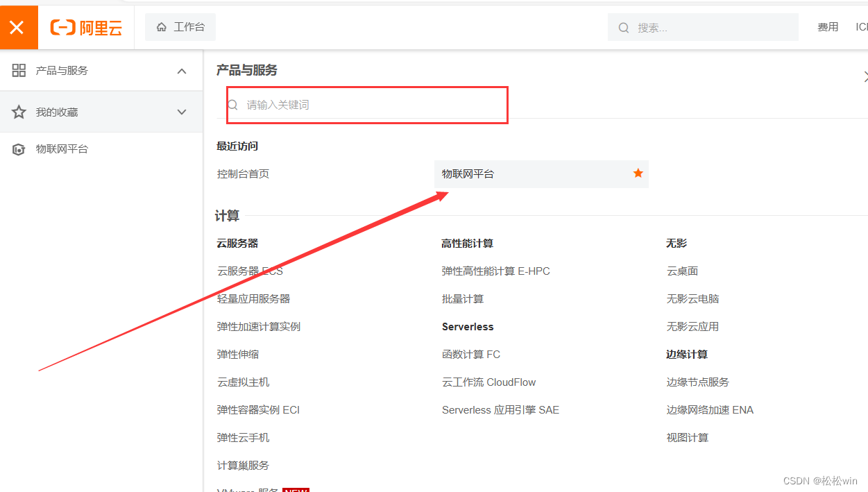Open 云工作流 CloudFlow link
The image size is (868, 492).
[488, 382]
